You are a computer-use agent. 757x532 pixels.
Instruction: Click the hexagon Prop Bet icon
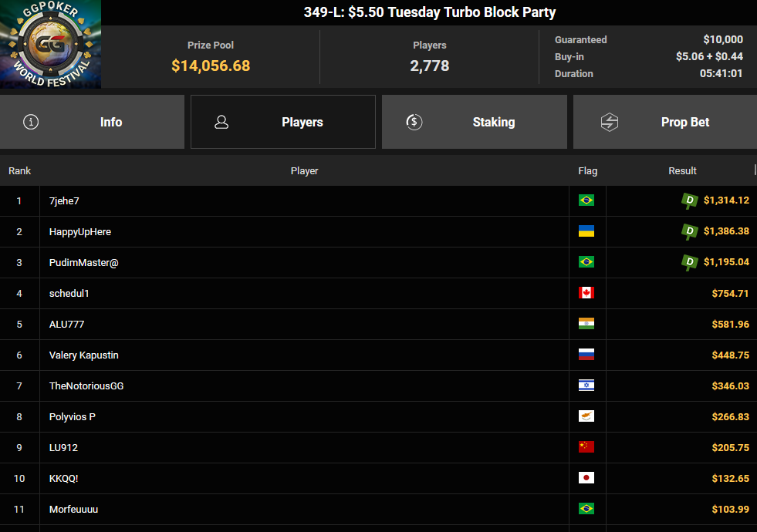(x=610, y=122)
